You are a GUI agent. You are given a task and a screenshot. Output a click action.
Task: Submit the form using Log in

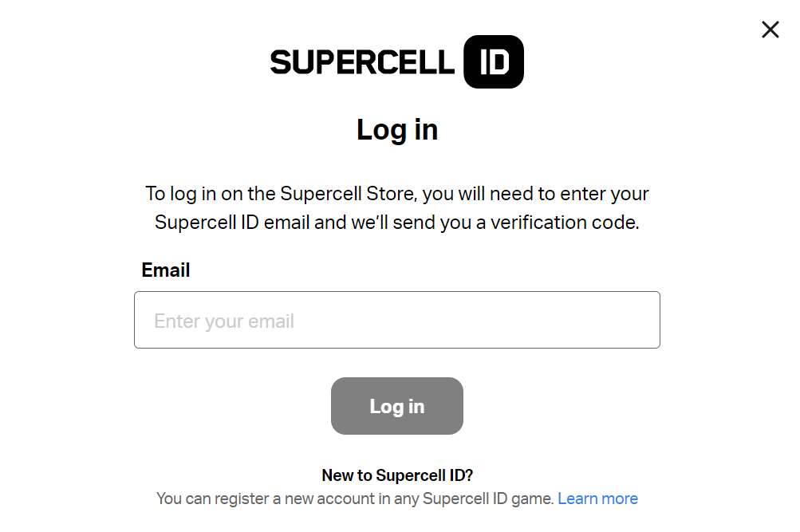396,406
